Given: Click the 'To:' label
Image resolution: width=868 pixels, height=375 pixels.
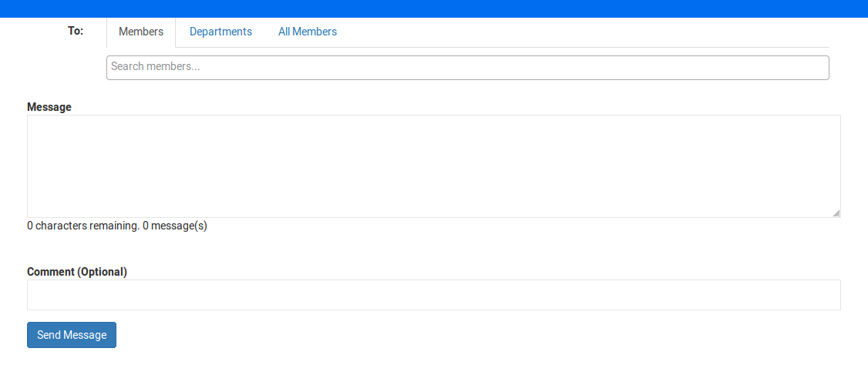Looking at the screenshot, I should coord(76,31).
